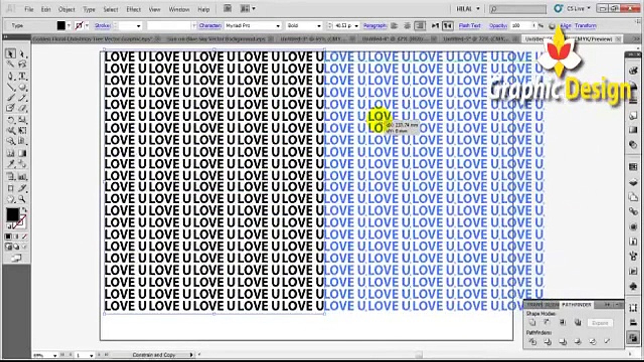Screen dimensions: 644x362
Task: Open the Bold font style dropdown
Action: (319, 26)
